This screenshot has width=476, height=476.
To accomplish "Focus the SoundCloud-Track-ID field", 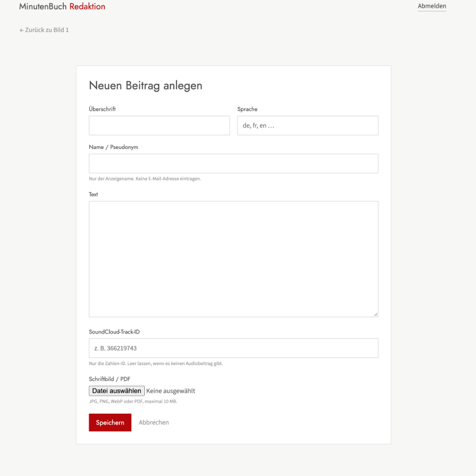I will [233, 348].
